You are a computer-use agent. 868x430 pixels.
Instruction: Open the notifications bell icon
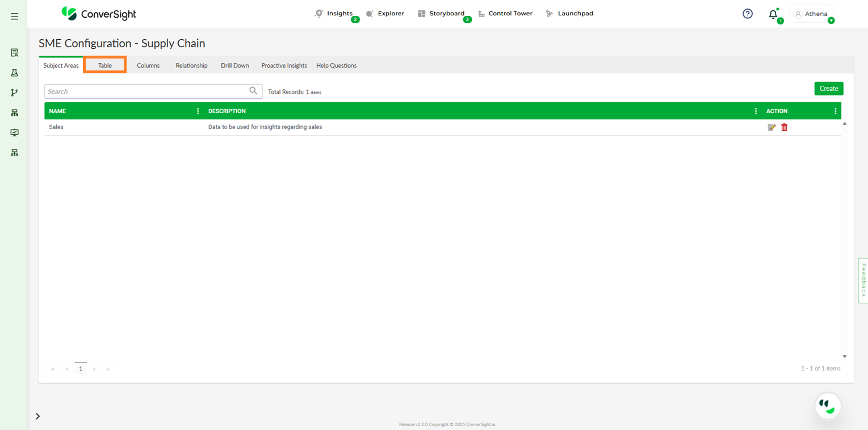tap(773, 14)
